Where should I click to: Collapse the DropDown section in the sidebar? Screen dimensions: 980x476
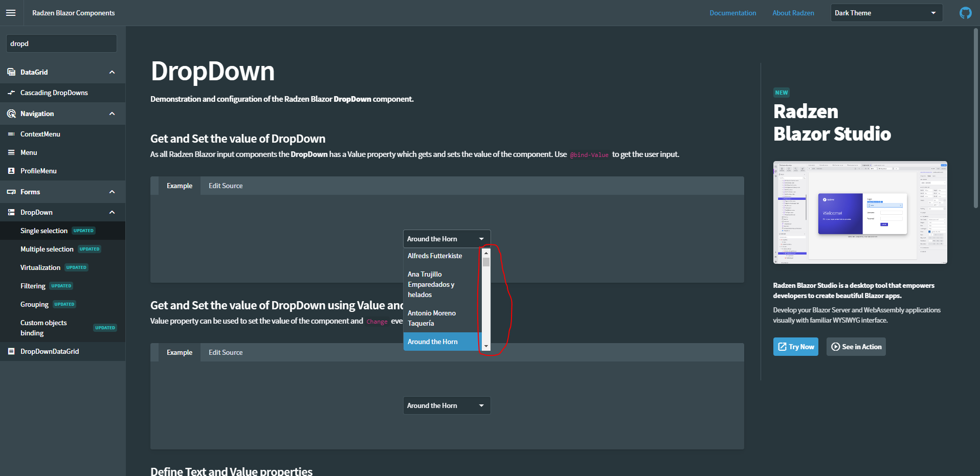tap(112, 212)
